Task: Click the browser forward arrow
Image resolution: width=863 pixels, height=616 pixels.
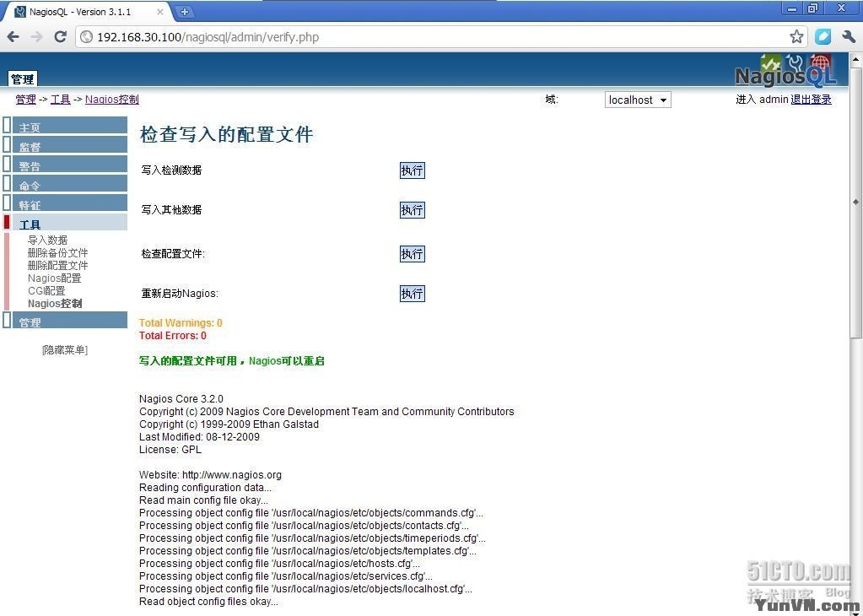Action: (36, 37)
